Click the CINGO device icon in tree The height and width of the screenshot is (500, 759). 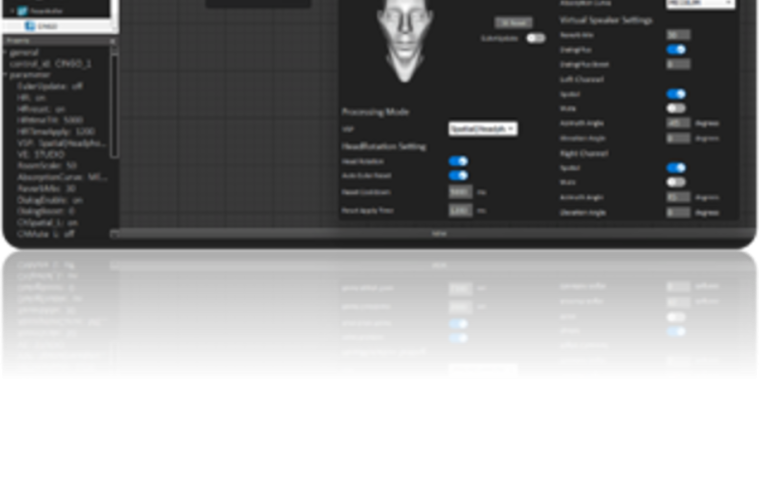coord(31,25)
